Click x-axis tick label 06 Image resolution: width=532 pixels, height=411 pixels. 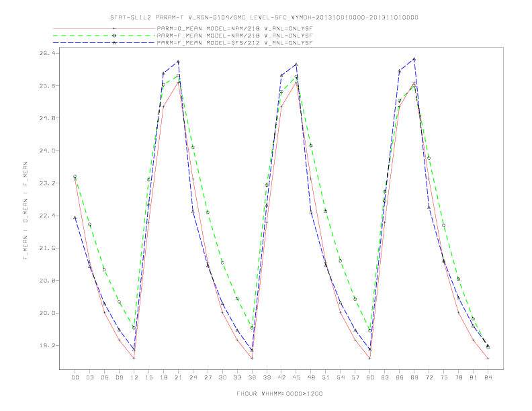click(105, 377)
